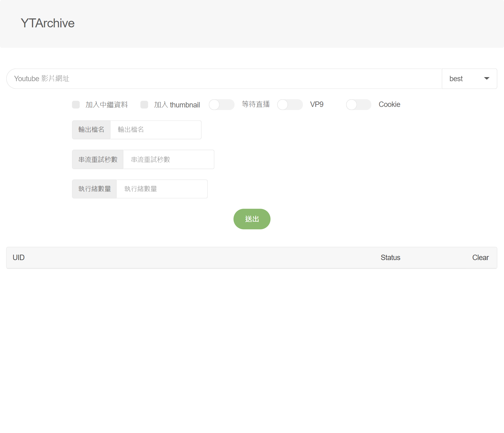504x433 pixels.
Task: Click the Status column header
Action: coord(390,258)
